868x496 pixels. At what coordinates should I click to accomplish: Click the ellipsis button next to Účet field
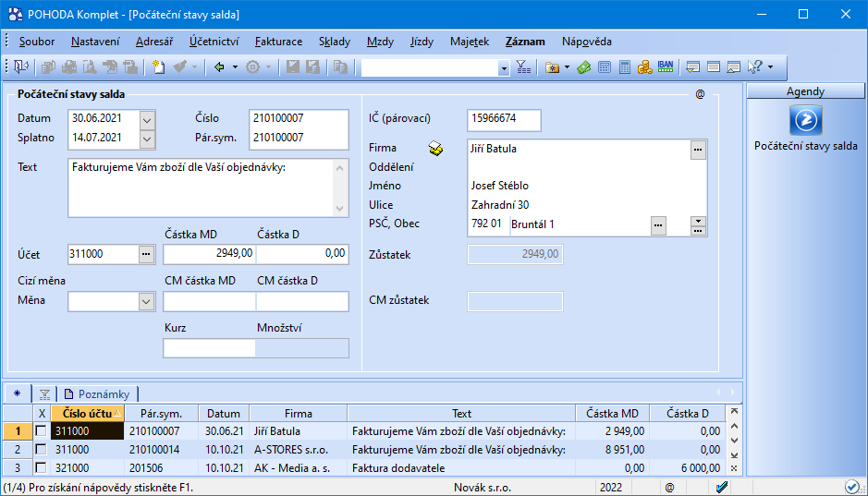pyautogui.click(x=146, y=254)
